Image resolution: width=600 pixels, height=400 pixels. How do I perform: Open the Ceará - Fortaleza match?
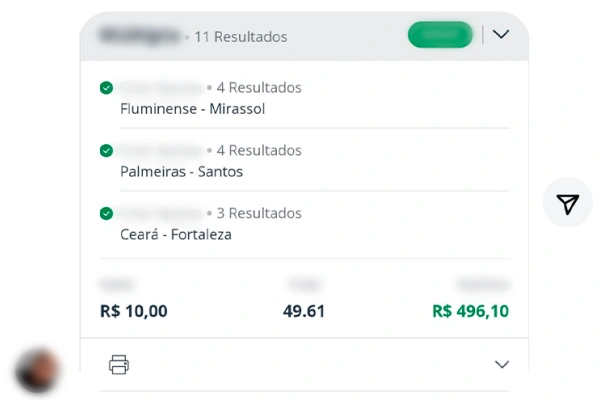[x=176, y=234]
